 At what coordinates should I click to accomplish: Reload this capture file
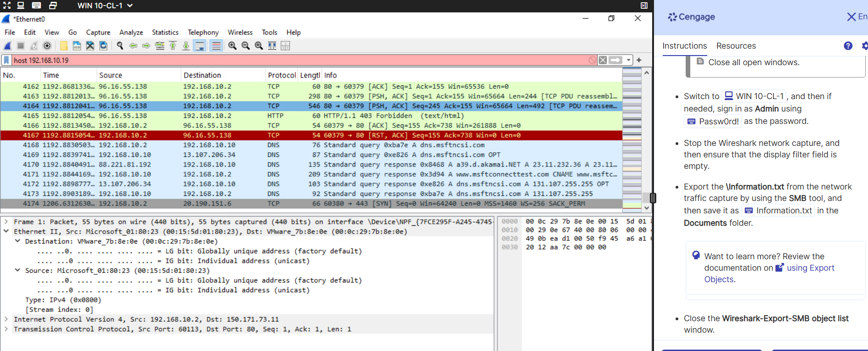(x=103, y=45)
